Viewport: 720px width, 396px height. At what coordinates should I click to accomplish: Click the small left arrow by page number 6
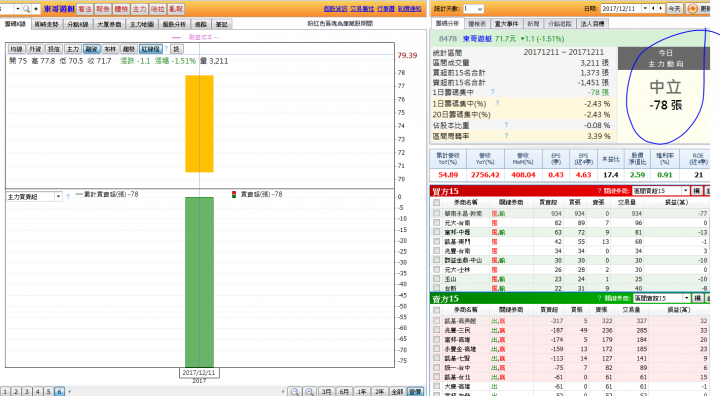pos(69,392)
